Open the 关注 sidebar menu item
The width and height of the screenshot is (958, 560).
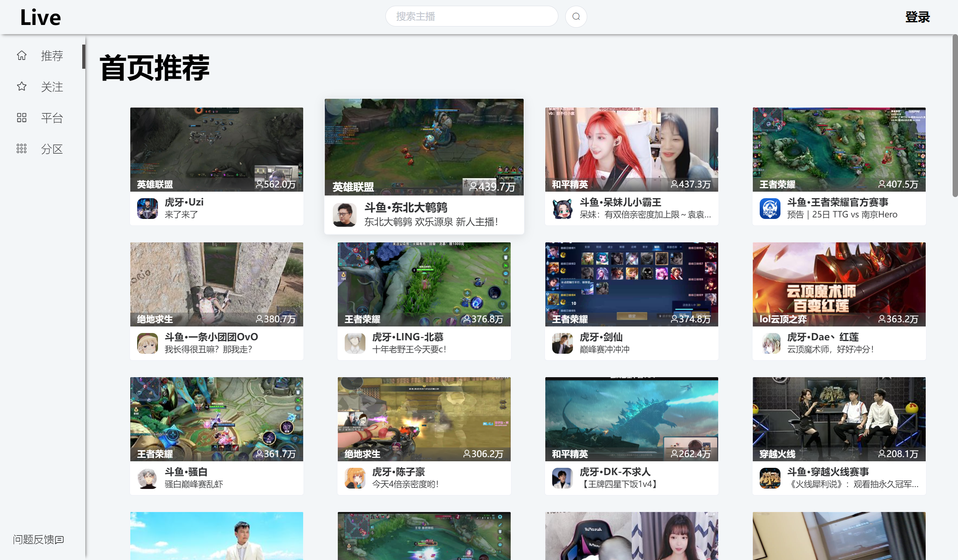point(51,87)
